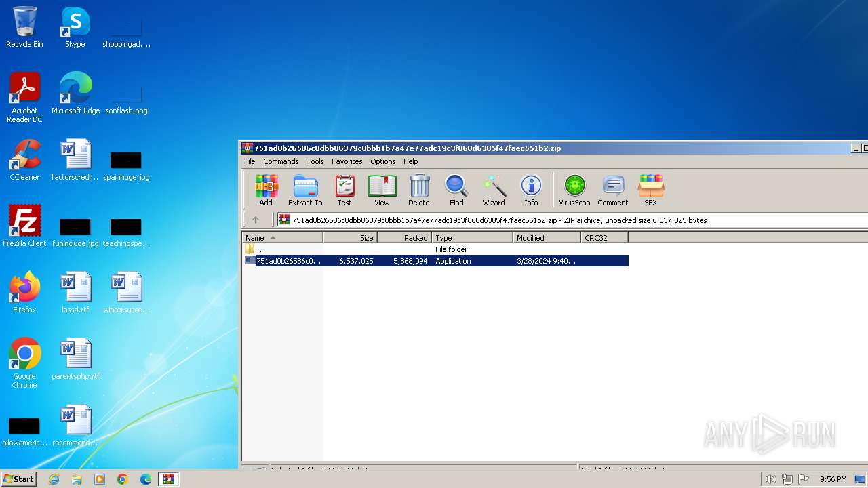Click the SFX toolbar icon
Viewport: 868px width, 488px height.
click(x=650, y=190)
